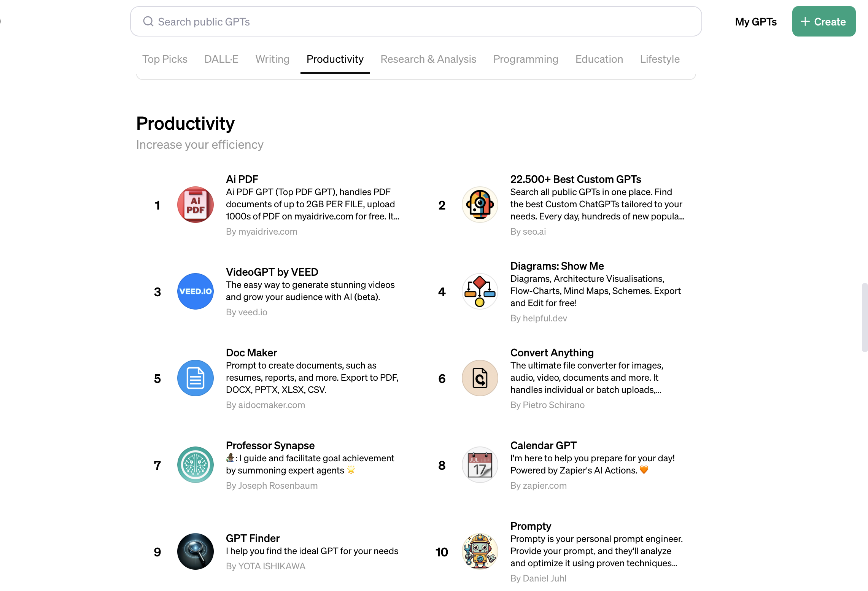Image resolution: width=868 pixels, height=591 pixels.
Task: Click 'By helpful.dev' author text
Action: pyautogui.click(x=539, y=318)
